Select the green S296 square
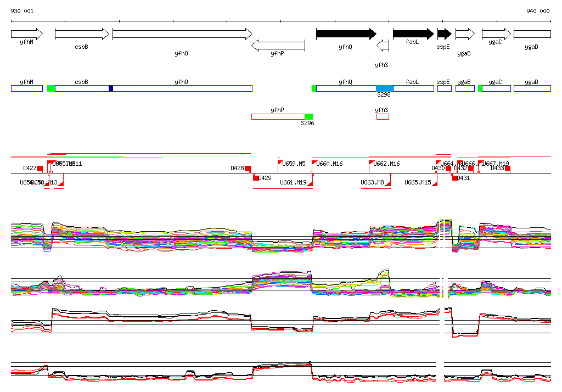This screenshot has height=392, width=562. pos(308,116)
